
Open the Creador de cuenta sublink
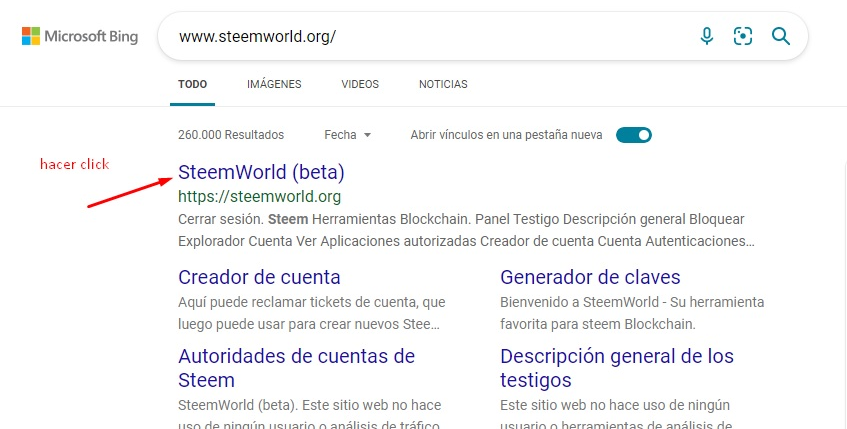[x=259, y=277]
